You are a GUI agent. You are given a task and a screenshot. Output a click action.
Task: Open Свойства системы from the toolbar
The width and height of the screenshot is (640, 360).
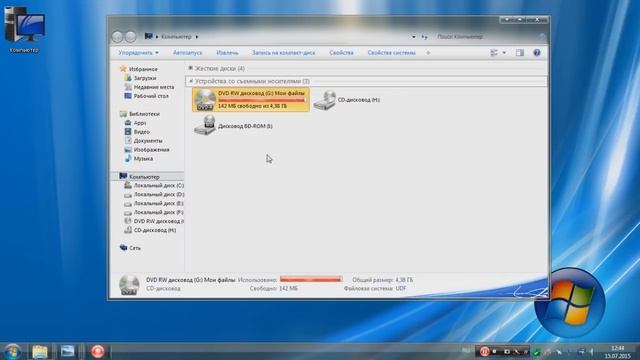point(391,53)
